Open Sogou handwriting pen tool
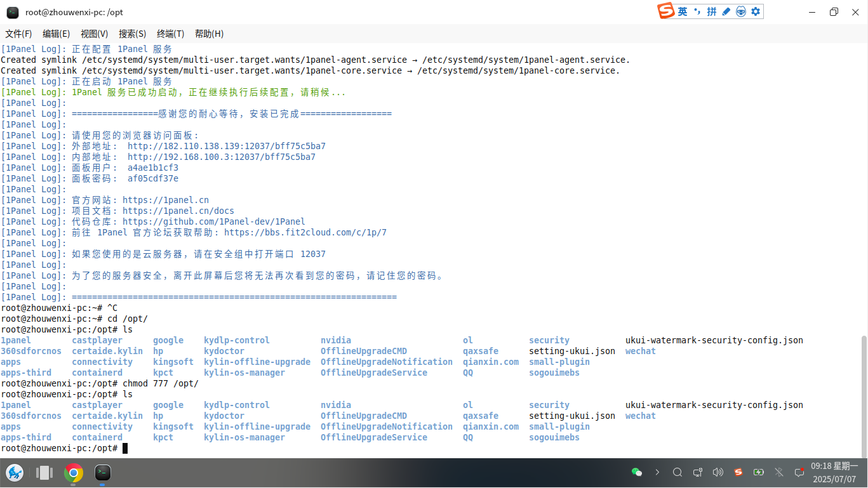The width and height of the screenshot is (868, 488). coord(726,11)
